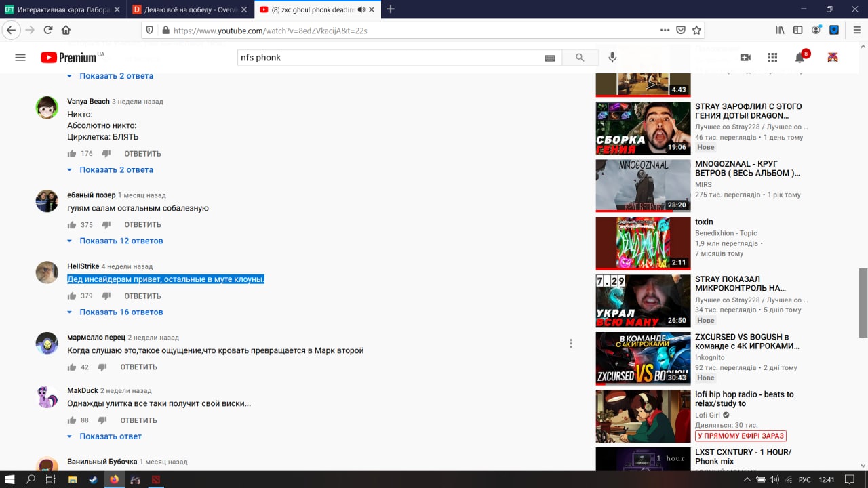Mute the YouTube tab audio icon

[x=361, y=9]
